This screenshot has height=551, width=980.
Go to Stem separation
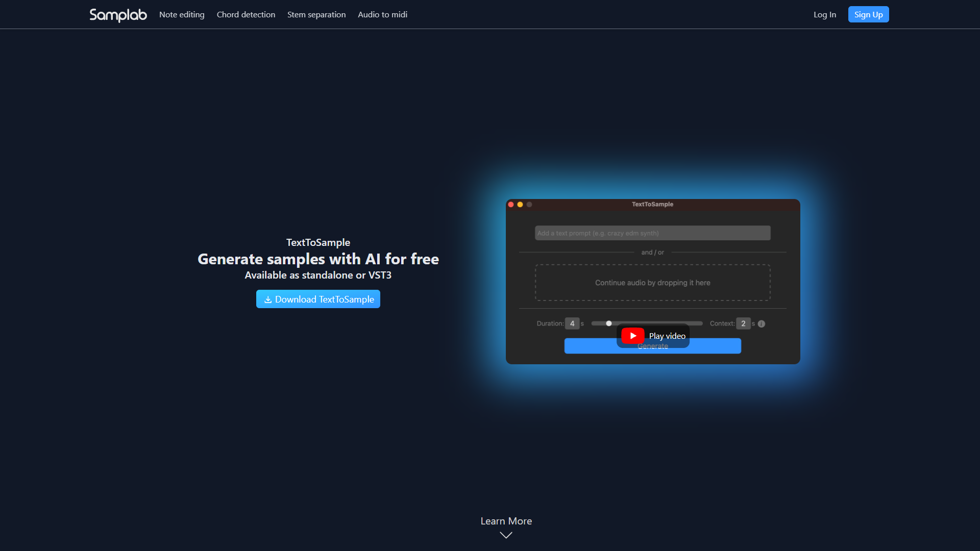[316, 15]
